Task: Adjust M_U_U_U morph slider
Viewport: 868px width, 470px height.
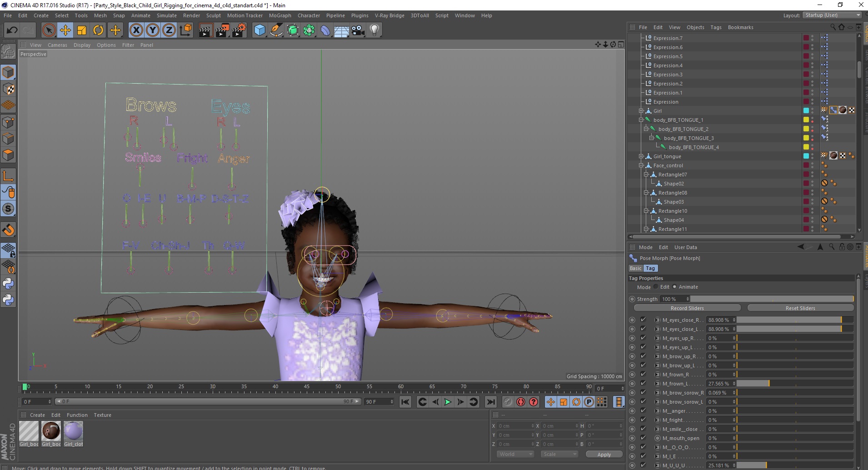Action: (x=795, y=465)
